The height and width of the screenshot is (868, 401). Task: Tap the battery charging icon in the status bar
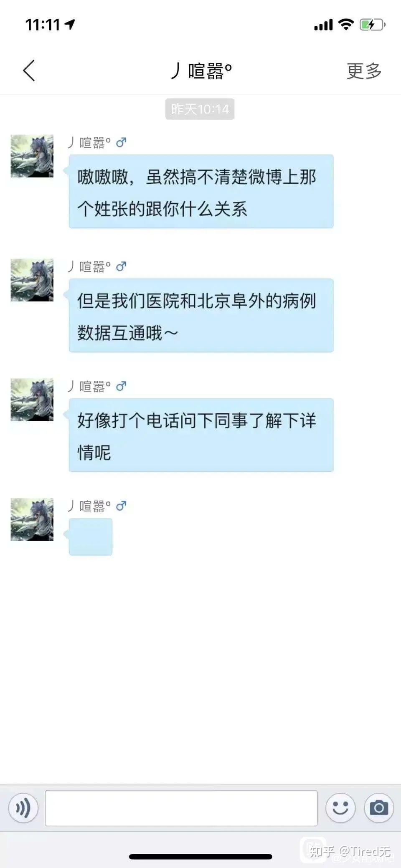tap(373, 25)
